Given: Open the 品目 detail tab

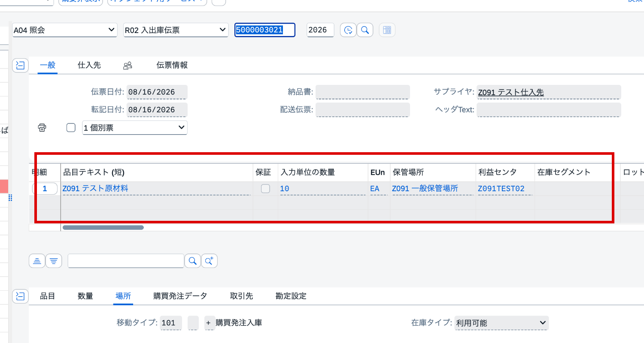Looking at the screenshot, I should pos(48,296).
